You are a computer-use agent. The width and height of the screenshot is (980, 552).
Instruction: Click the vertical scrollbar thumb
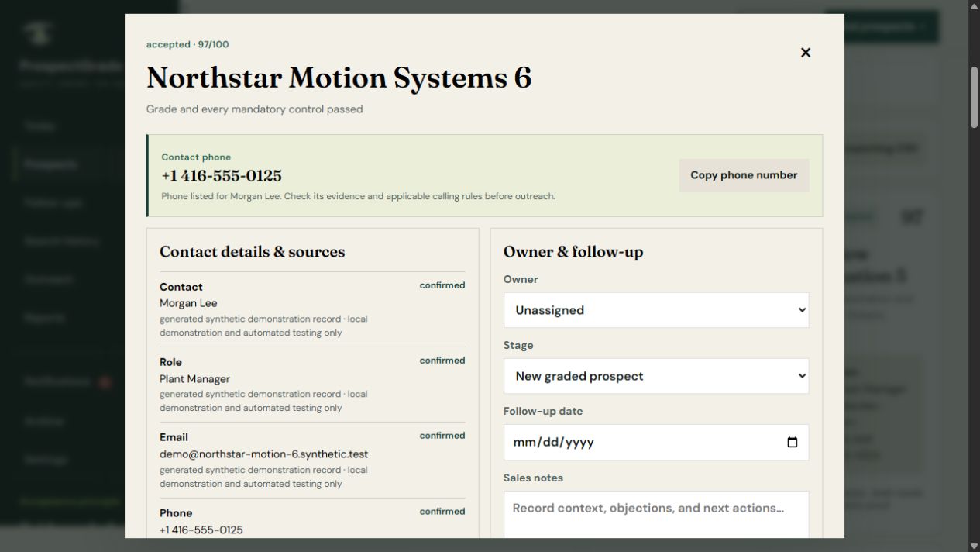974,98
